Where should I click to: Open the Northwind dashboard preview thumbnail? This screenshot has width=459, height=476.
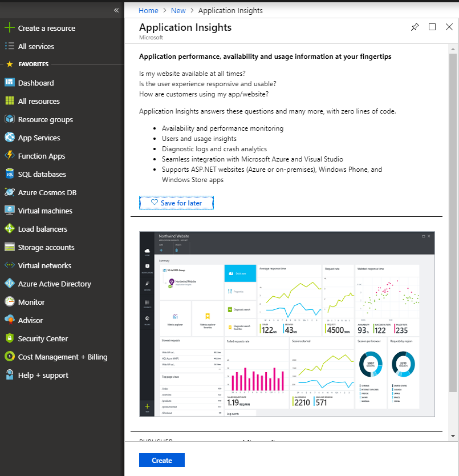pyautogui.click(x=287, y=324)
